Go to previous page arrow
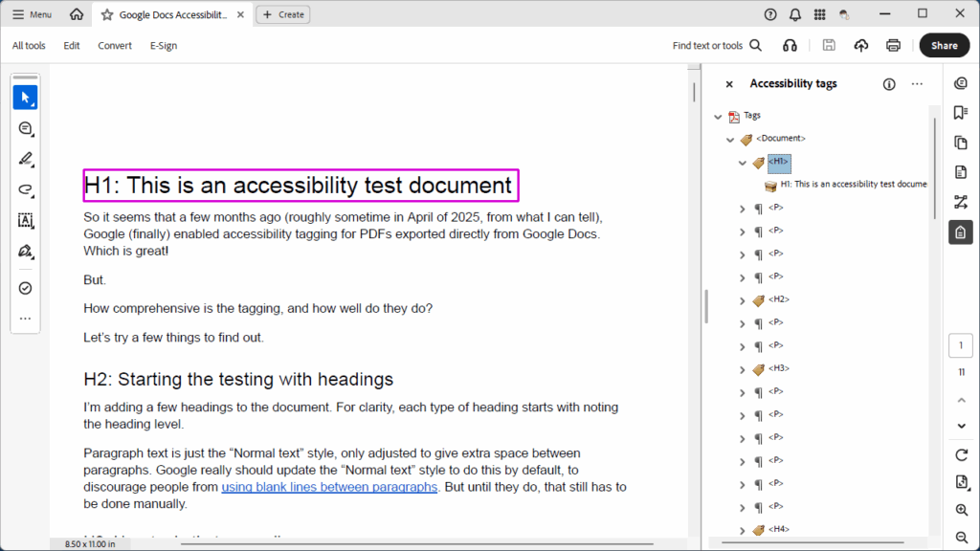This screenshot has width=980, height=551. 961,400
